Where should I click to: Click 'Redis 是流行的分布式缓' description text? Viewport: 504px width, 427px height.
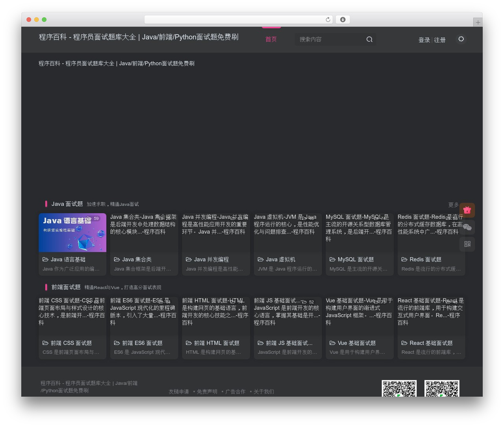coord(431,269)
